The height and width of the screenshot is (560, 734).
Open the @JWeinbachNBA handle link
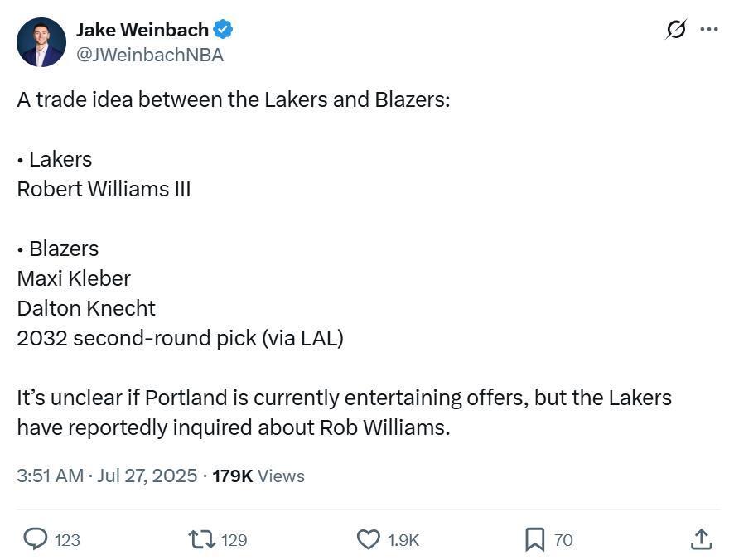pyautogui.click(x=150, y=56)
